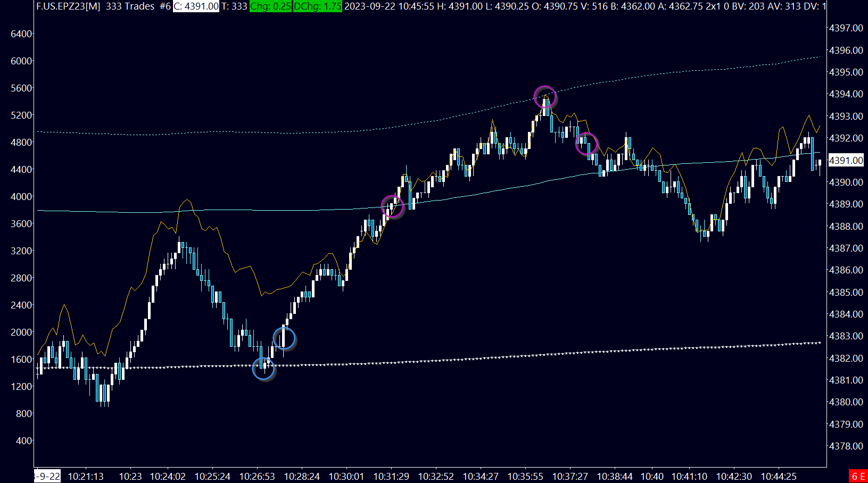Click the T: 333 trades count
The width and height of the screenshot is (868, 483).
[x=235, y=6]
